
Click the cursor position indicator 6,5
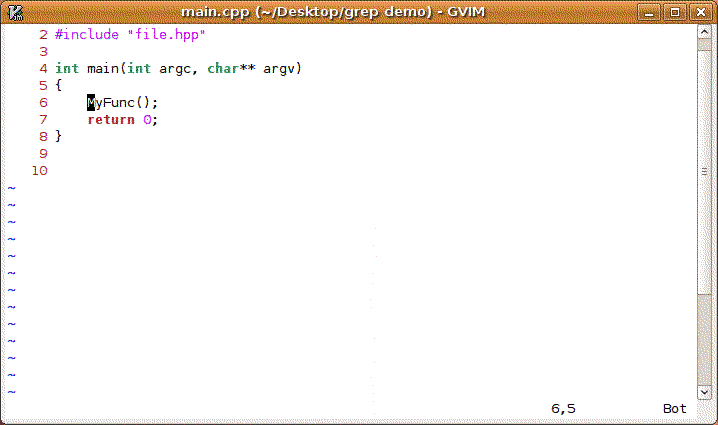563,409
